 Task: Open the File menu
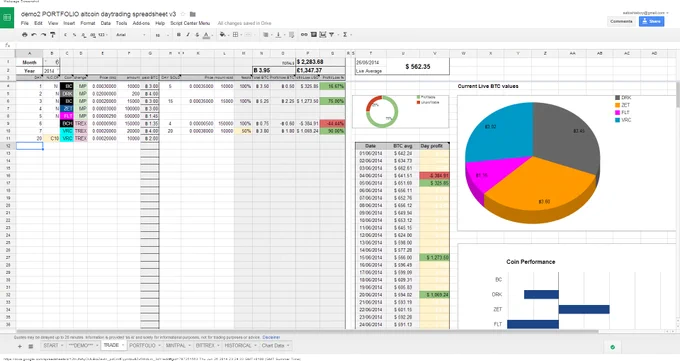point(25,23)
